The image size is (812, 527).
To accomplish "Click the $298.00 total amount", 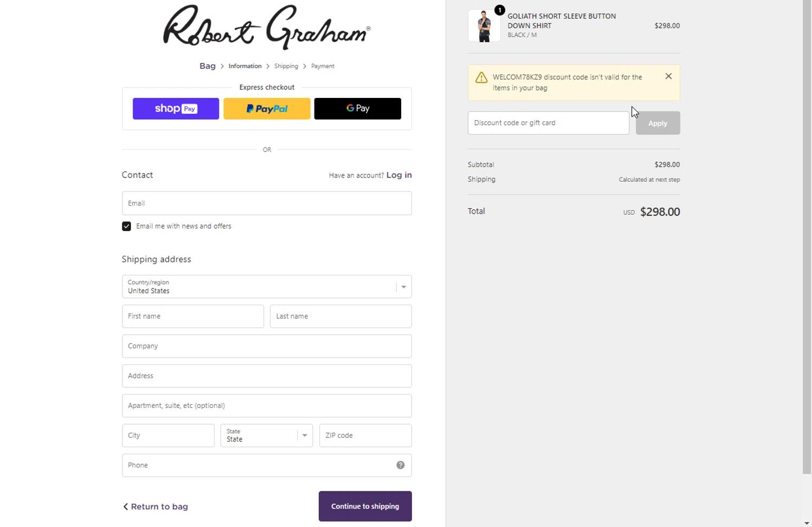I will tap(660, 212).
